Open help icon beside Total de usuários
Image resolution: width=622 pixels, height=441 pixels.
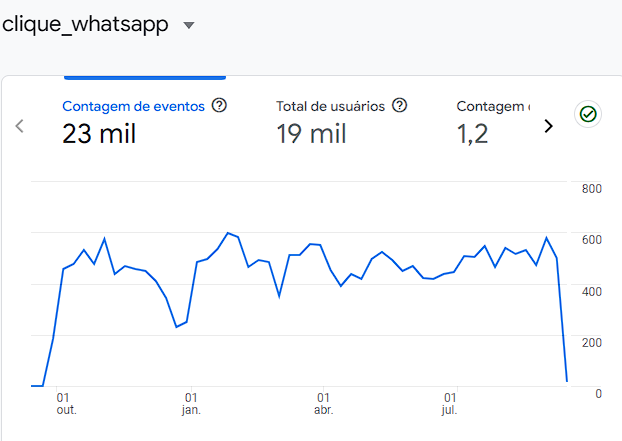click(400, 105)
